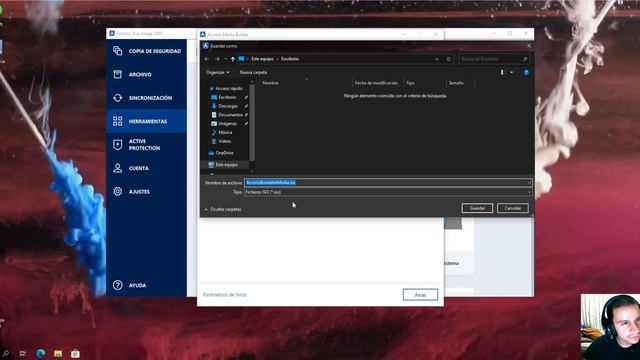Sort by the Tipo column

(410, 83)
